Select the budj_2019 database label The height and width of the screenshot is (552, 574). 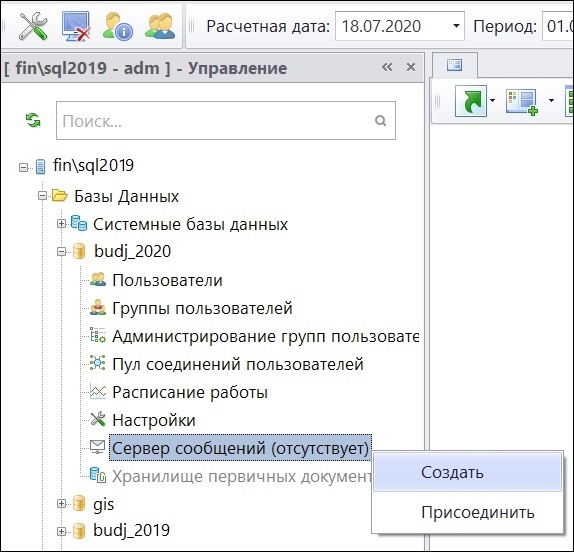(x=131, y=530)
